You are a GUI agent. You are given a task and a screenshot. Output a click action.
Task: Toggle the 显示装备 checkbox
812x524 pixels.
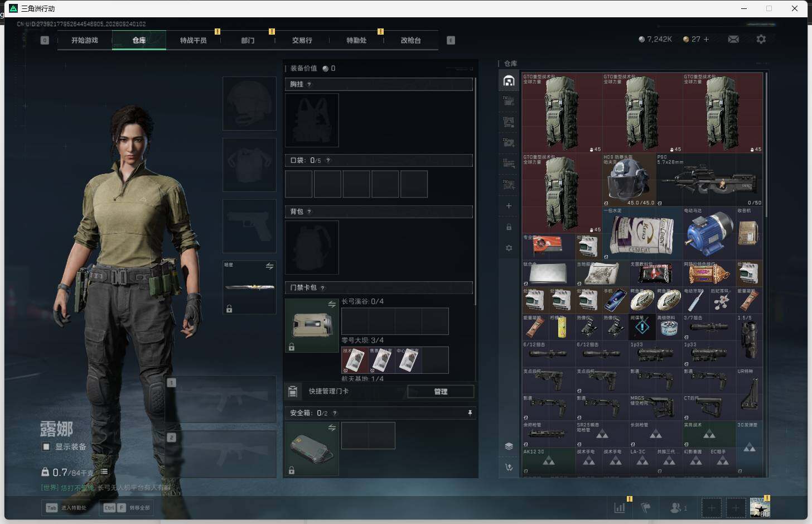pyautogui.click(x=46, y=446)
